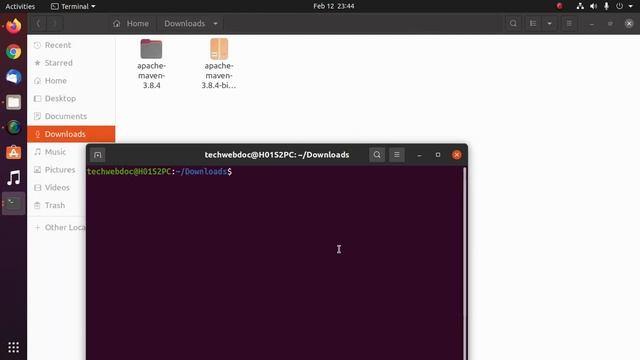This screenshot has width=640, height=360.
Task: Minimize the terminal window
Action: [x=420, y=155]
